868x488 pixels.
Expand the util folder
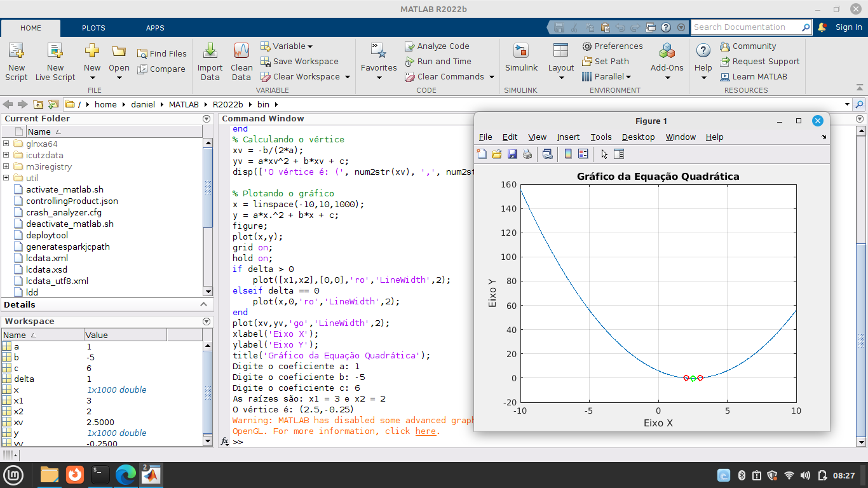6,178
